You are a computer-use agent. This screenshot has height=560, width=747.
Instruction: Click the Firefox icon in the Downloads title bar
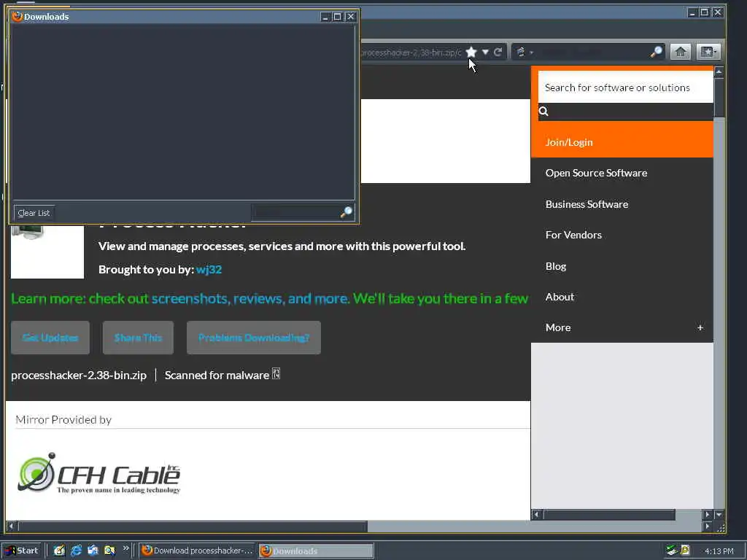coord(18,16)
